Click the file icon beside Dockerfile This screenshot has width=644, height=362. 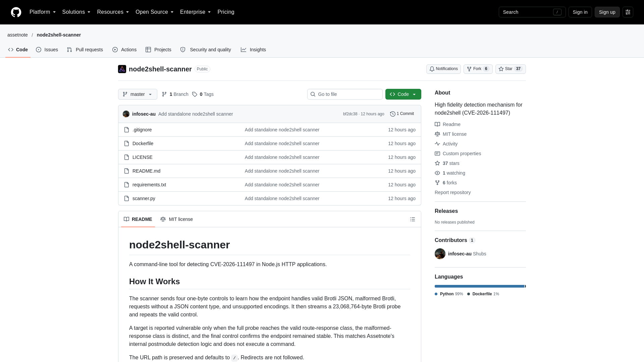coord(126,143)
